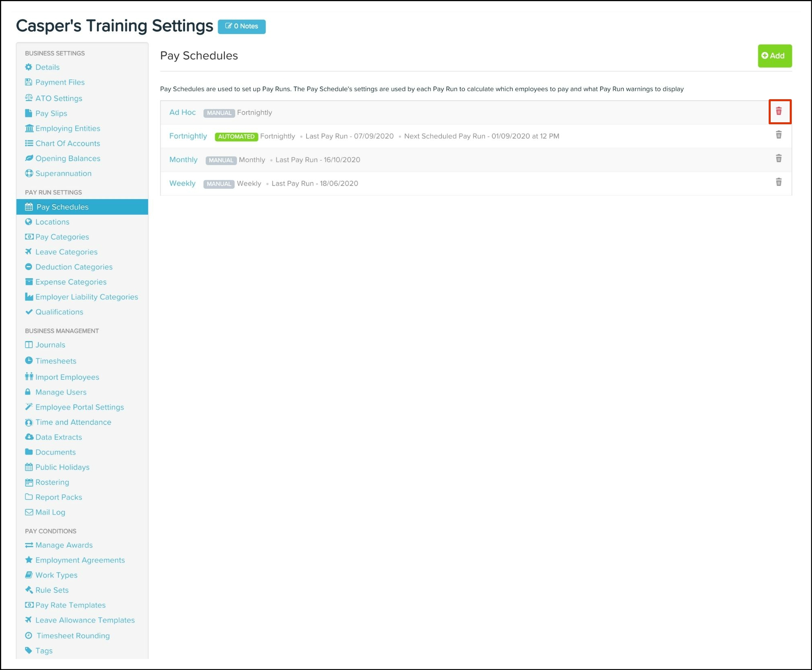Image resolution: width=812 pixels, height=670 pixels.
Task: Click the tag icon beside Tags
Action: [x=28, y=650]
